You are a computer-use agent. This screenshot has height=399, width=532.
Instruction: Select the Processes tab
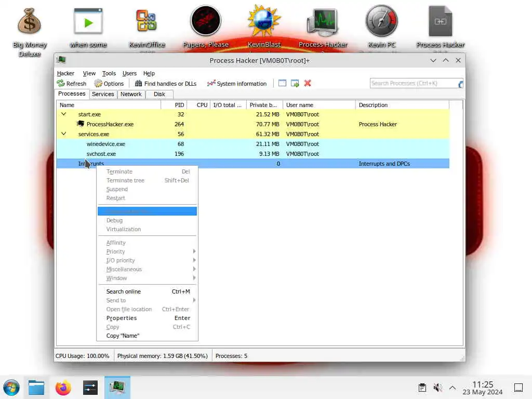point(72,94)
